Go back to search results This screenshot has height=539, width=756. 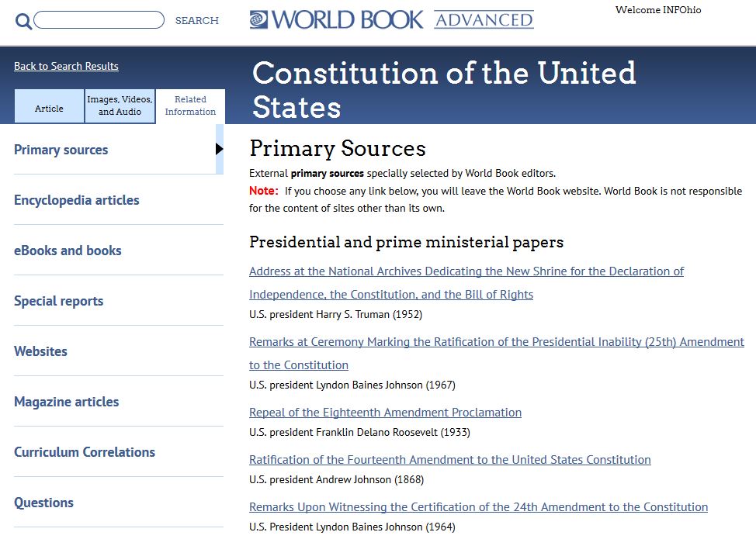pyautogui.click(x=66, y=66)
